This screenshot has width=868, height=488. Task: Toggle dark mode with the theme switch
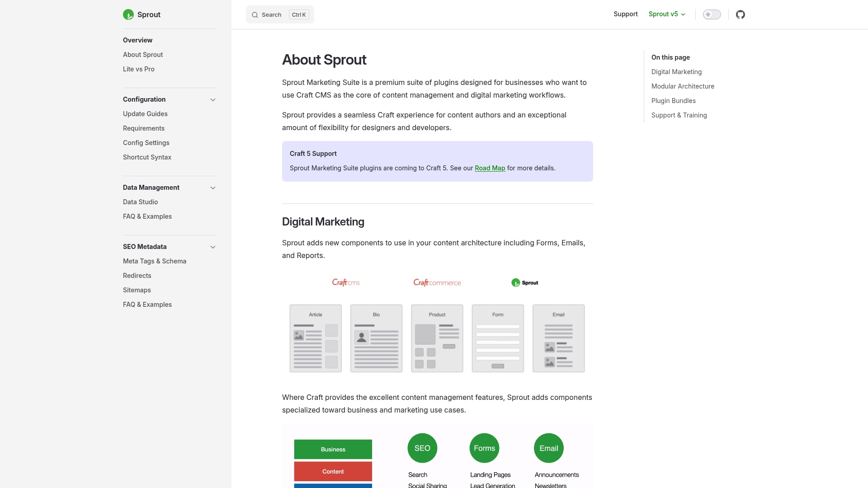tap(712, 14)
